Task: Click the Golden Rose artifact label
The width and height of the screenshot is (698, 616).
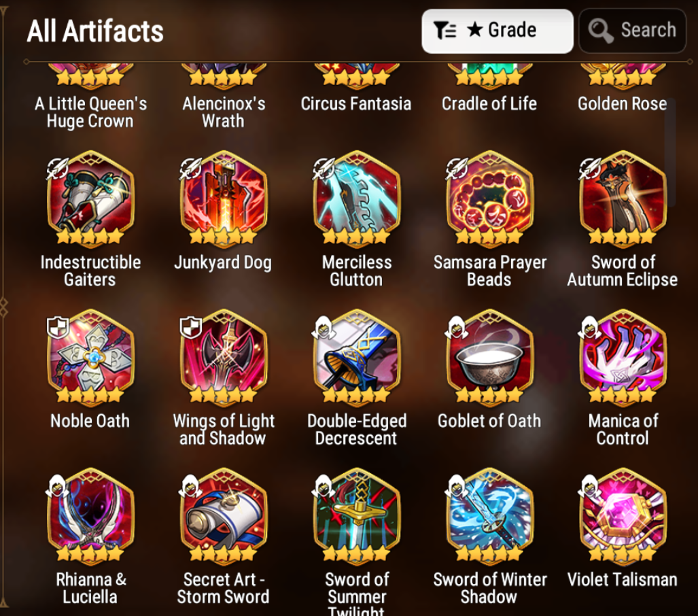Action: [623, 103]
